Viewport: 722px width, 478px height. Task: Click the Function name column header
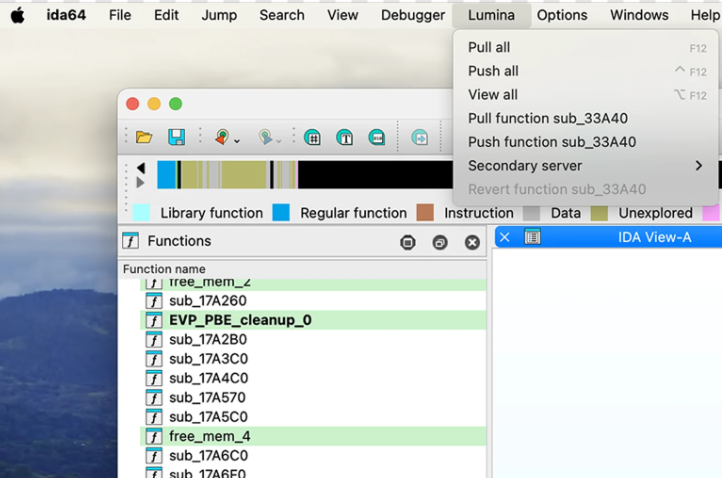click(x=164, y=269)
